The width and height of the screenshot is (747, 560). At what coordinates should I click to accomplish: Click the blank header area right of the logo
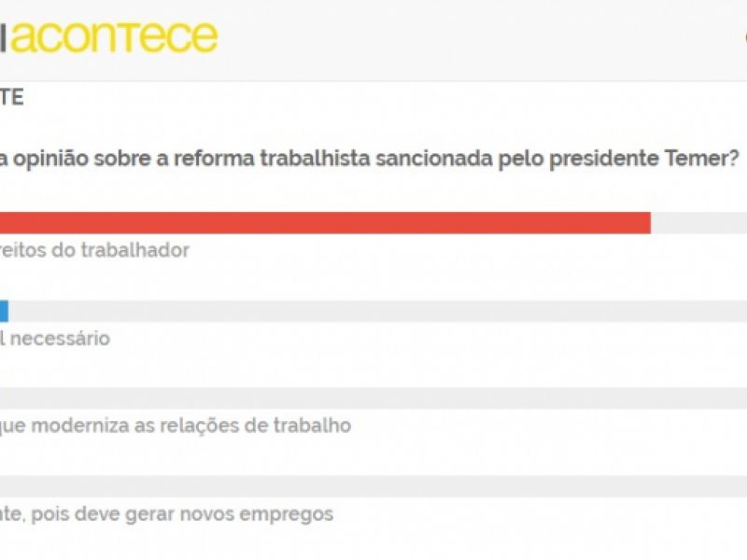(x=467, y=37)
